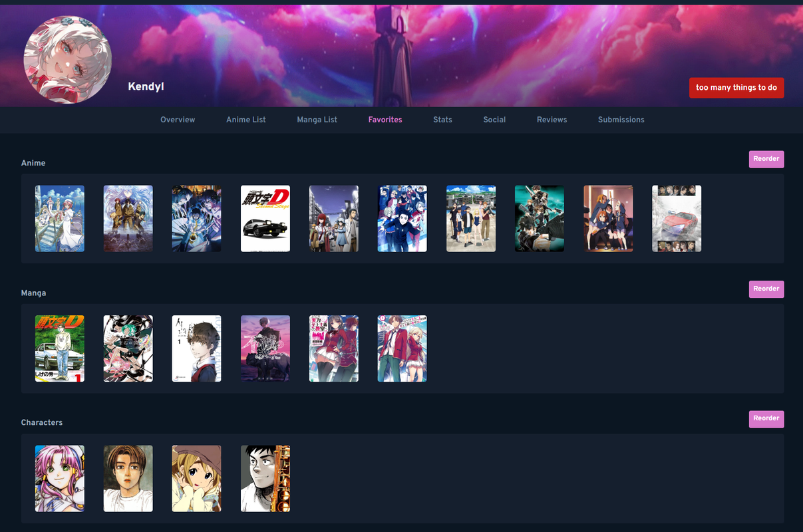This screenshot has height=532, width=803.
Task: Open the anime cover with schoolgirls in blue uniforms
Action: tap(608, 219)
